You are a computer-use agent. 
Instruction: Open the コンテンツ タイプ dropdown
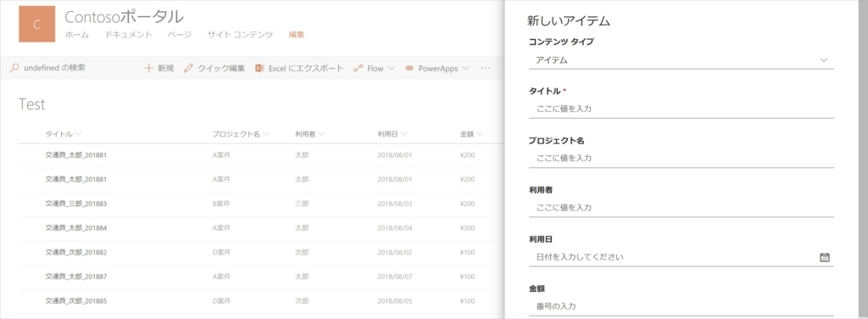(681, 59)
